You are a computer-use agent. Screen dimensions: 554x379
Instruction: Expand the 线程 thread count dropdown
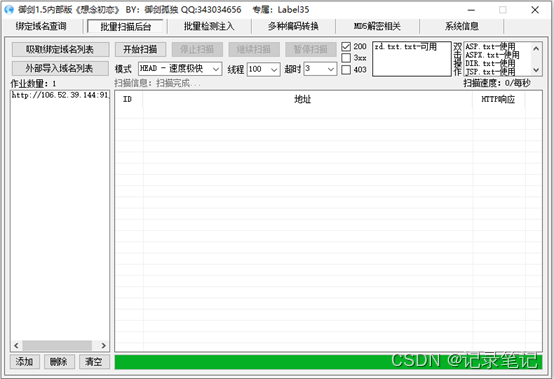[x=264, y=69]
